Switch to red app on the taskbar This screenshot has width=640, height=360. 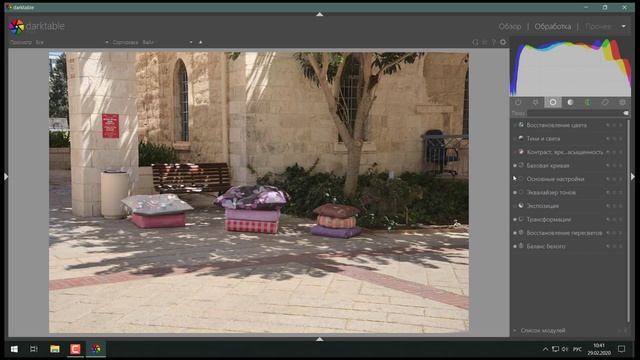75,349
